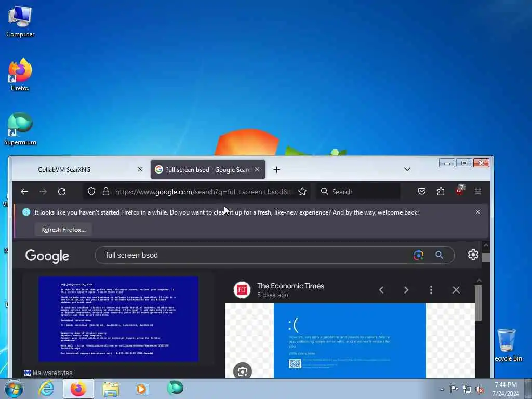Click the Refresh Firefox... button
532x399 pixels.
[63, 230]
